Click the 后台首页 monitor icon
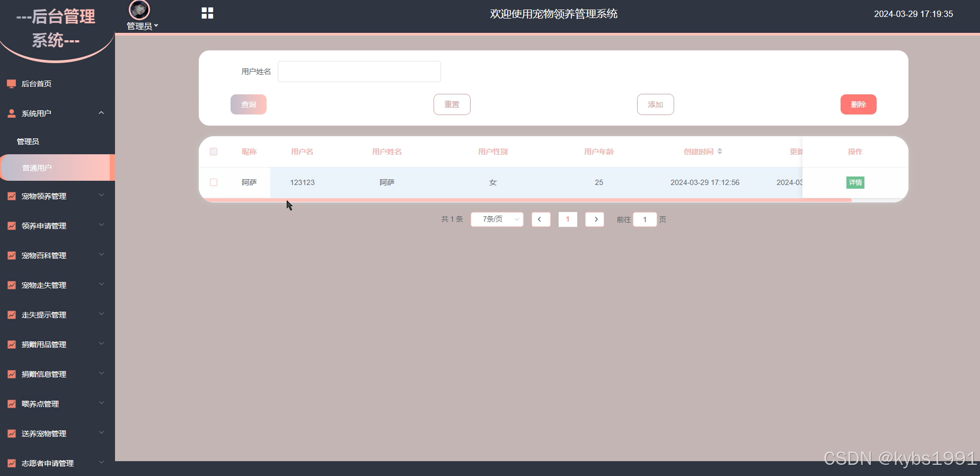 [x=11, y=84]
